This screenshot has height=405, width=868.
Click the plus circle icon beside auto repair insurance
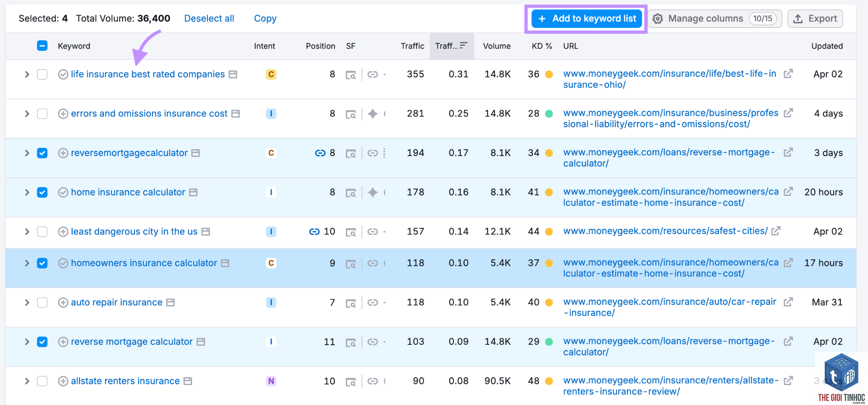coord(63,302)
